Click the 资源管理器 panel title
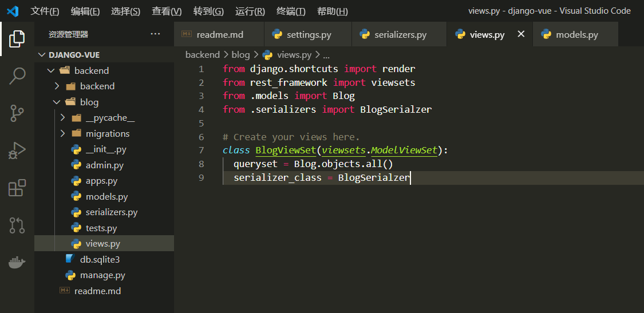Image resolution: width=644 pixels, height=313 pixels. click(68, 34)
